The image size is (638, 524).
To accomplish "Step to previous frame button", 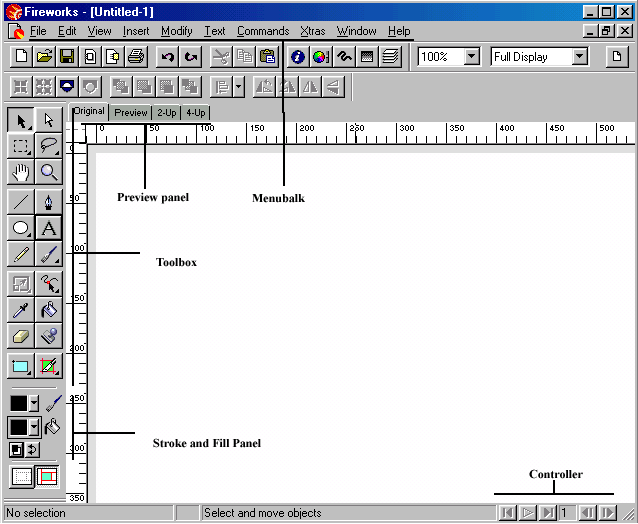I will click(x=587, y=513).
